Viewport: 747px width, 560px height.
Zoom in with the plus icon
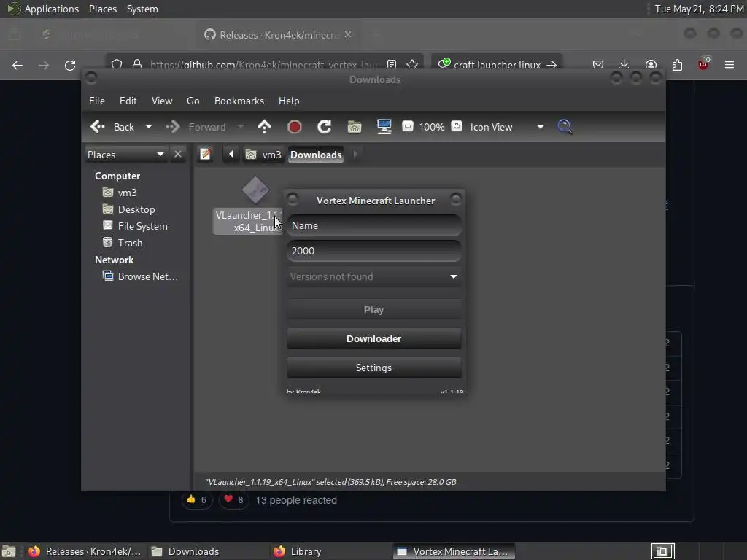click(457, 126)
